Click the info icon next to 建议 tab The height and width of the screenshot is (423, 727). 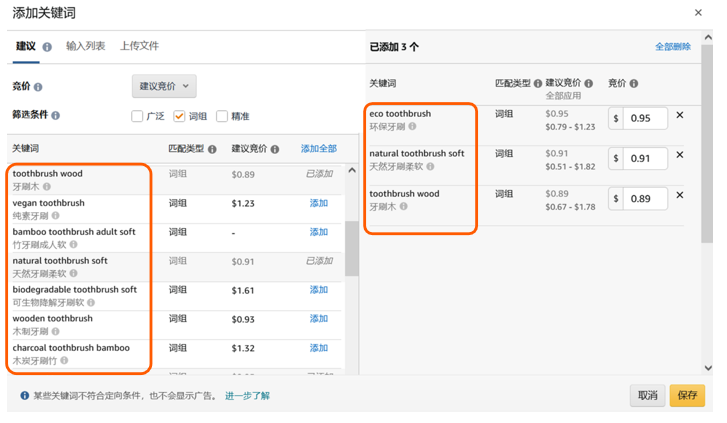tap(47, 47)
